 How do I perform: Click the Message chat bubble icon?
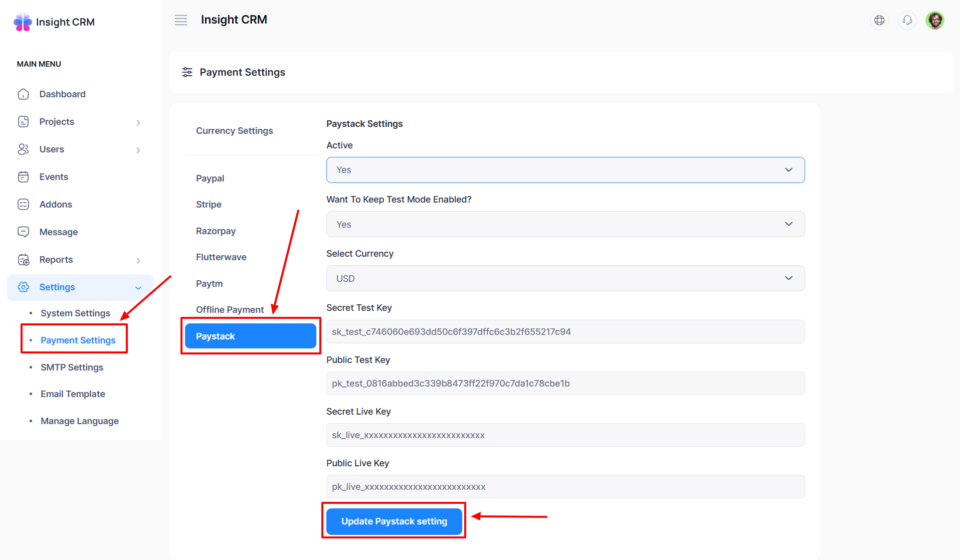[23, 232]
